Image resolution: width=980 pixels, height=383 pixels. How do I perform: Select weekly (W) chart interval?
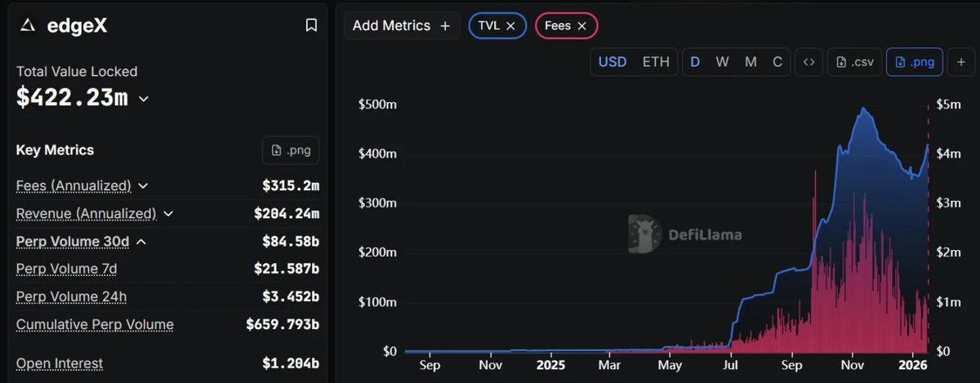click(722, 62)
